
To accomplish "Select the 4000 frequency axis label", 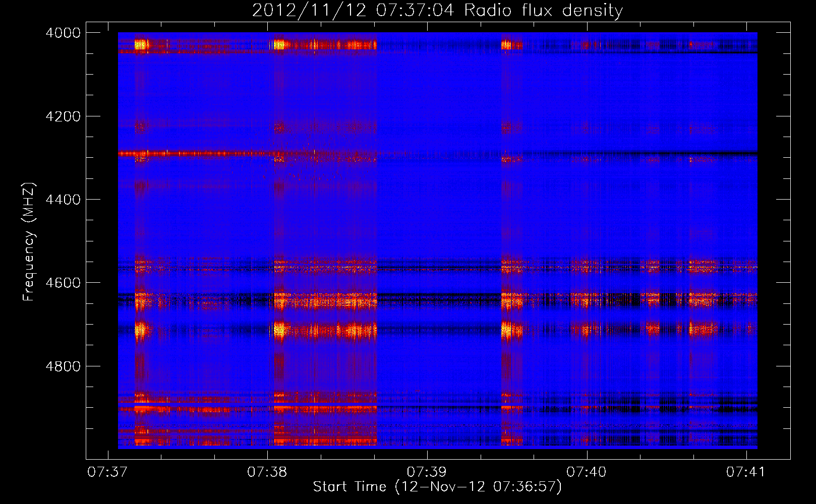I will coord(63,33).
